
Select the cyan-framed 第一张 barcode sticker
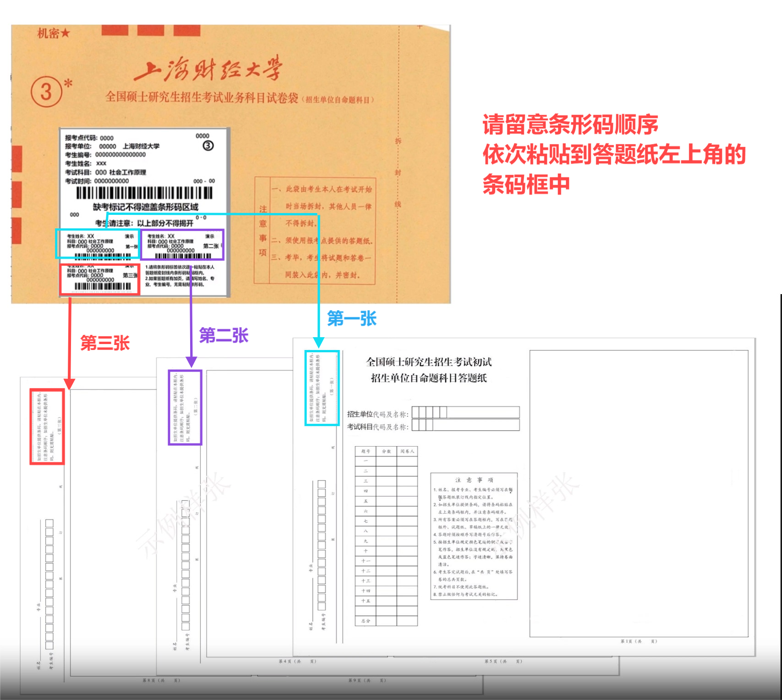coord(98,244)
